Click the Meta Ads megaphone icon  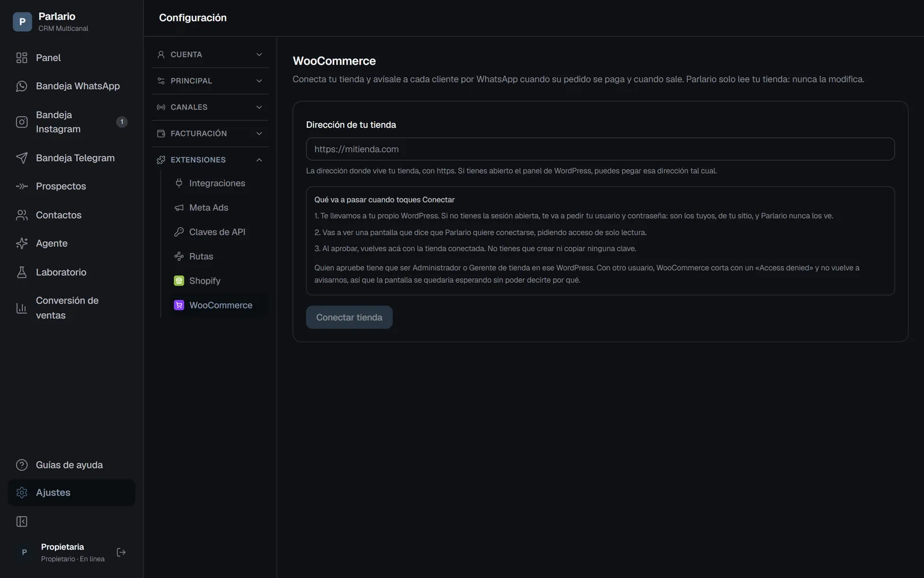[x=179, y=208]
